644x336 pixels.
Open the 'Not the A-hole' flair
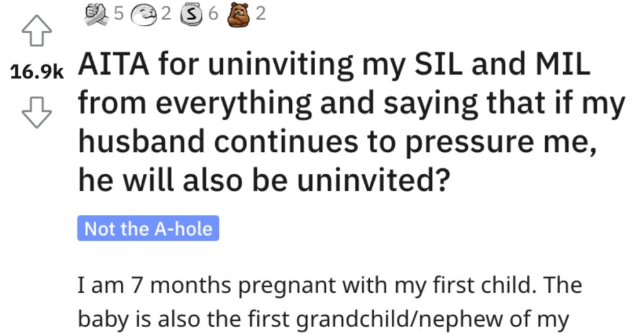pos(148,228)
